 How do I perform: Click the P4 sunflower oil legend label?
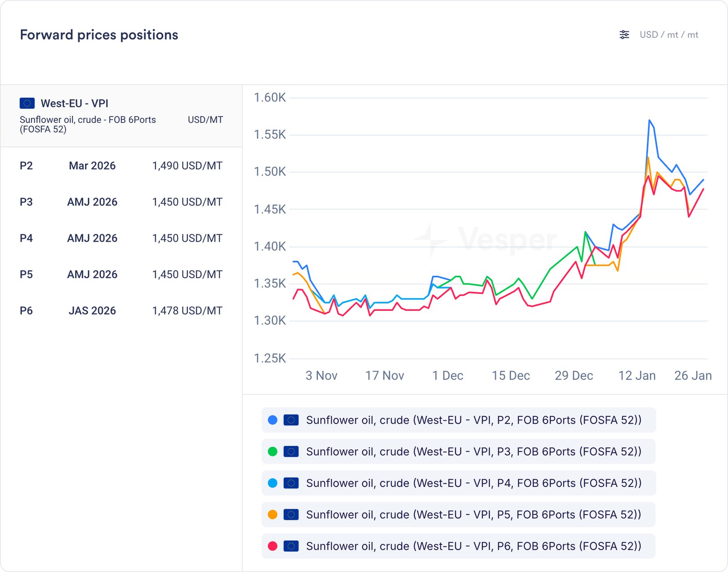[x=473, y=483]
